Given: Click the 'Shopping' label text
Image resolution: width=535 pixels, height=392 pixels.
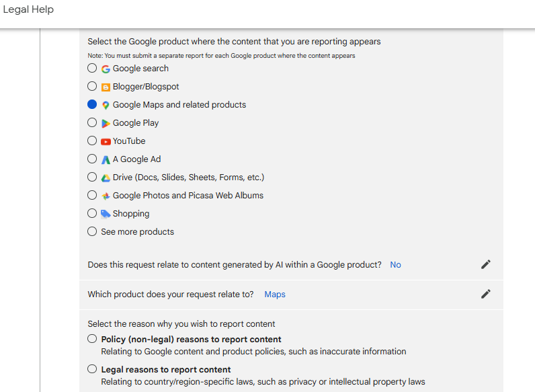Looking at the screenshot, I should [x=131, y=214].
